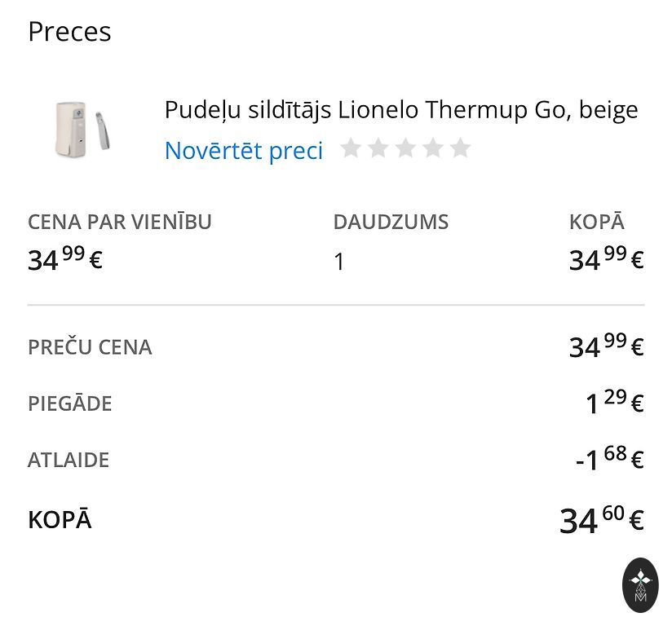Click the quantity value 1

coord(339,262)
